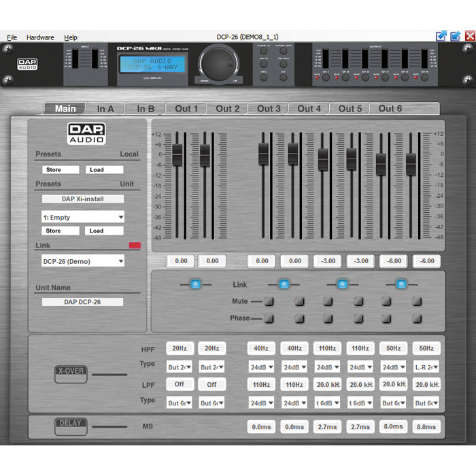Toggle the Out 5-6 blue link LED
The width and height of the screenshot is (476, 476).
tap(402, 284)
